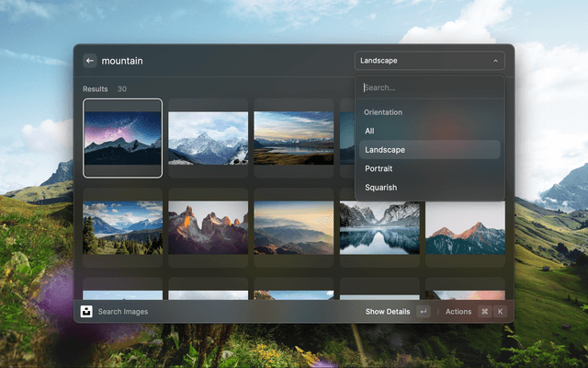Screen dimensions: 588x368
Task: Open the snowy mountain range thumbnail
Action: pos(208,138)
